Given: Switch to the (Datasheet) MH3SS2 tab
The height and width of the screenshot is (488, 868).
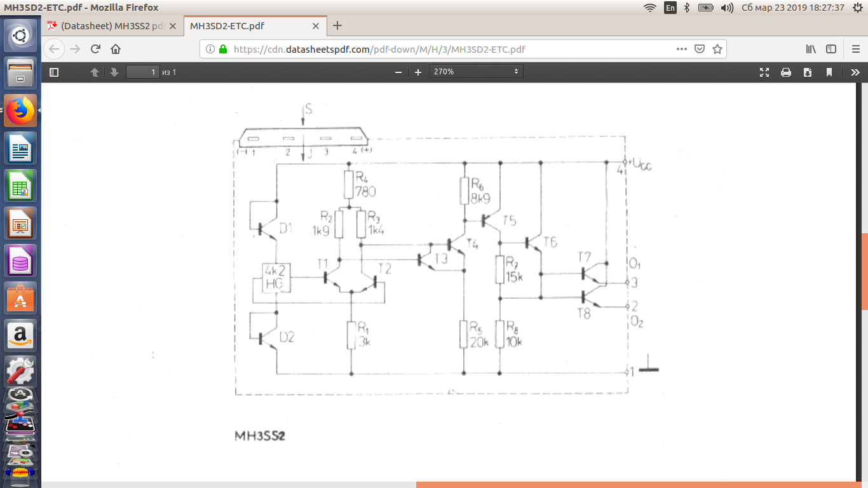Looking at the screenshot, I should tap(112, 26).
